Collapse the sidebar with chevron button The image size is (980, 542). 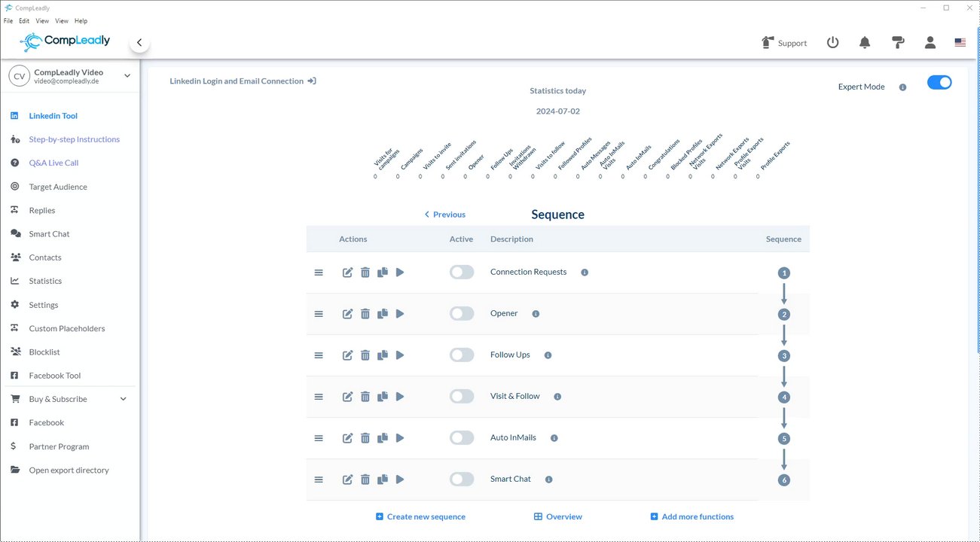tap(139, 44)
